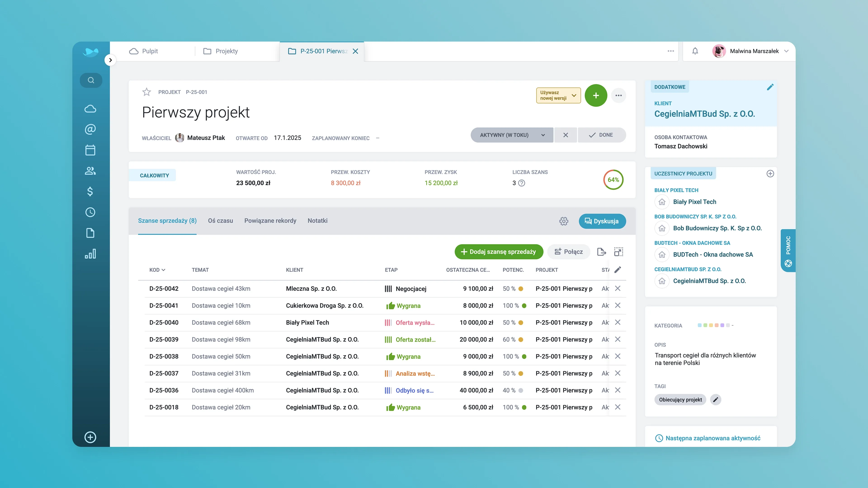Switch to the Oś czasu tab
Image resolution: width=868 pixels, height=488 pixels.
[x=220, y=221]
